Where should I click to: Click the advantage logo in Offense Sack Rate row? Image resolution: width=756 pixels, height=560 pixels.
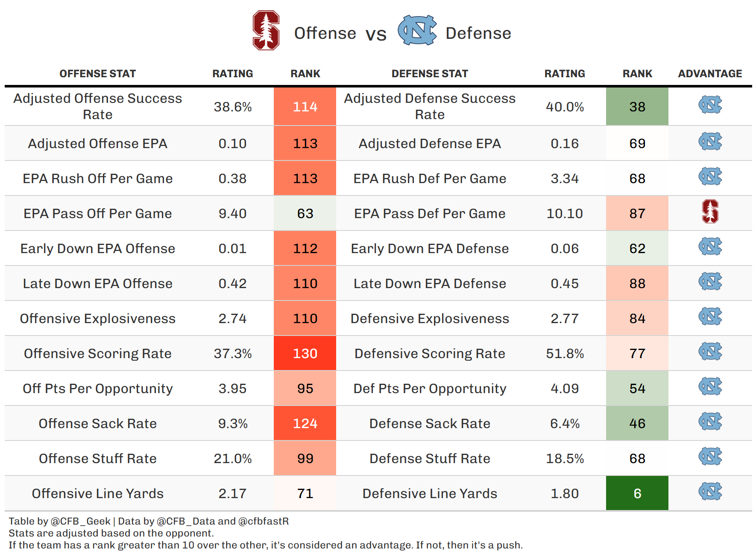[710, 421]
